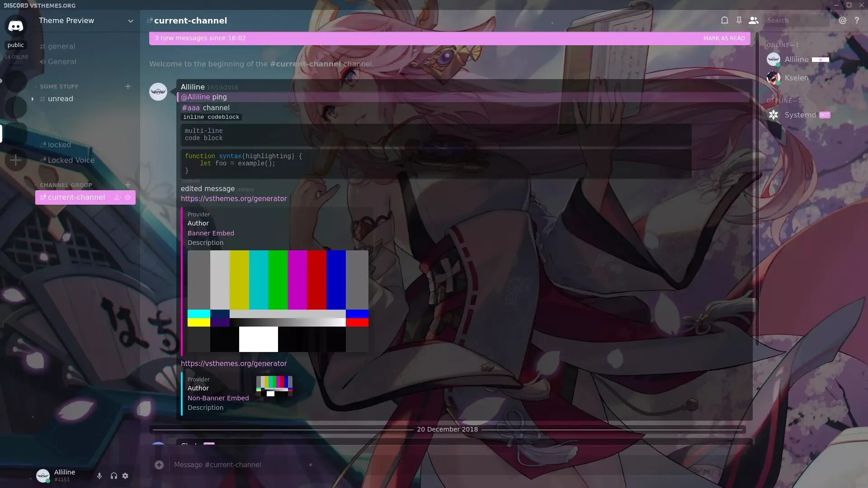Click the @Alliline mention
This screenshot has width=868, height=488.
[x=195, y=97]
